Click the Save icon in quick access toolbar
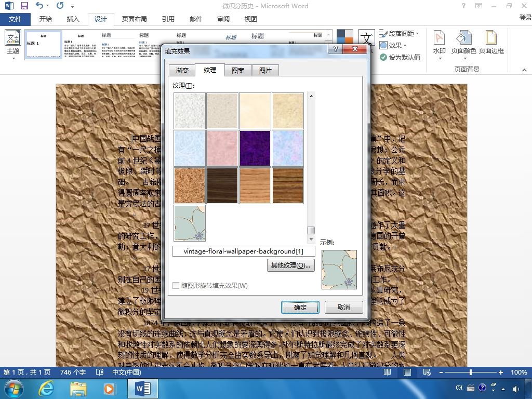 coord(24,6)
